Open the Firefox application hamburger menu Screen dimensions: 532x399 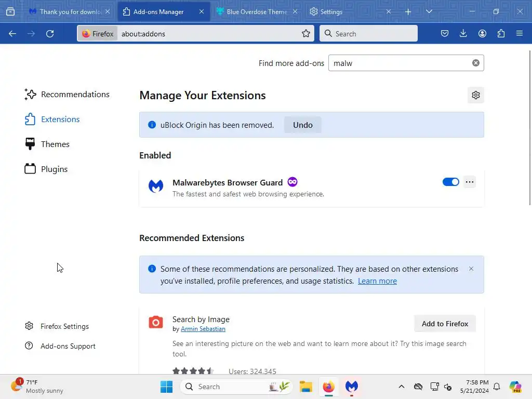520,34
